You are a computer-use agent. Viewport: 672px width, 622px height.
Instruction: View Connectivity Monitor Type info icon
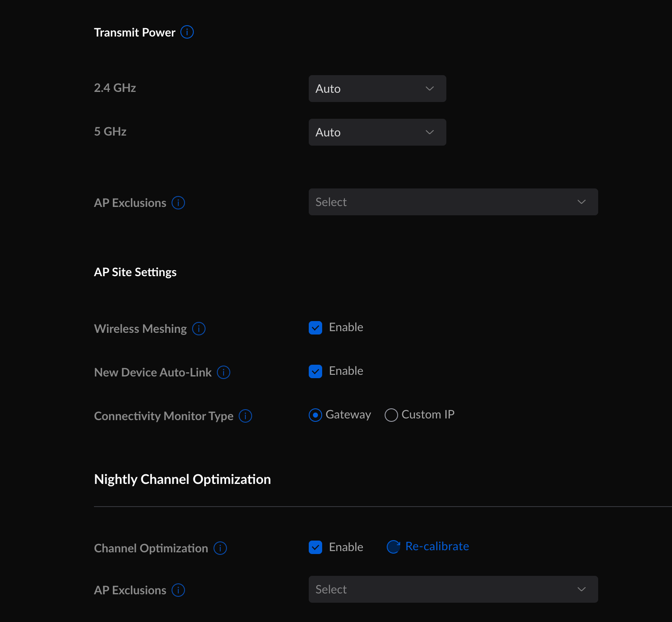(245, 416)
